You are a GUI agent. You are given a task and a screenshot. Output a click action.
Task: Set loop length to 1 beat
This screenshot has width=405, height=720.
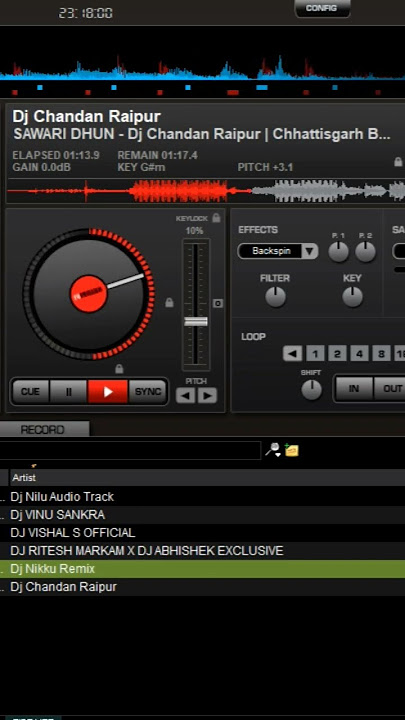point(315,354)
